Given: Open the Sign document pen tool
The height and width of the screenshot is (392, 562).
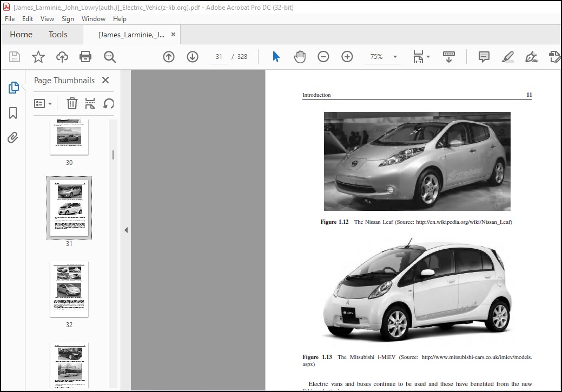Looking at the screenshot, I should tap(531, 57).
